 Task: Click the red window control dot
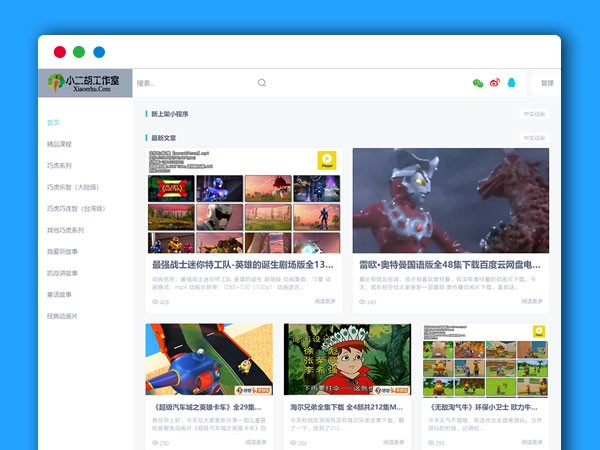pyautogui.click(x=60, y=52)
